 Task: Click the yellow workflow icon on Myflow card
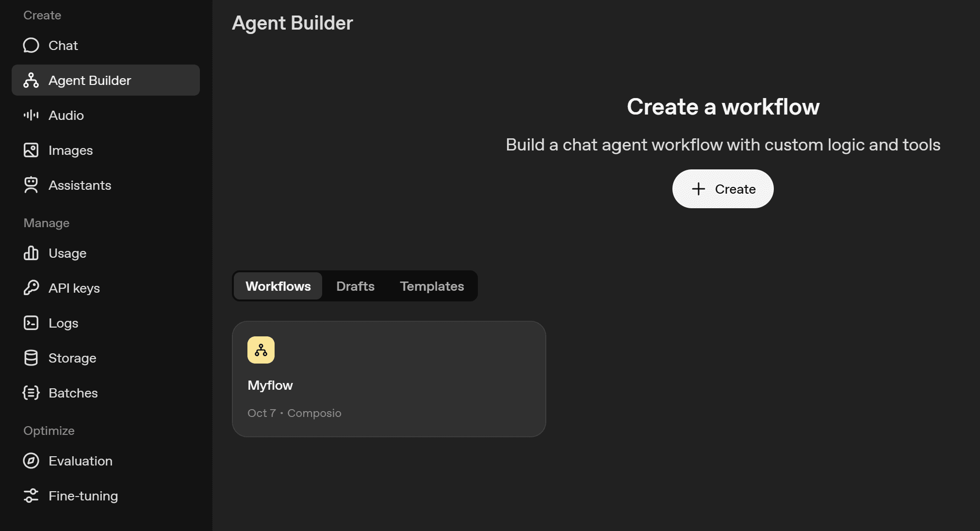[x=261, y=350]
